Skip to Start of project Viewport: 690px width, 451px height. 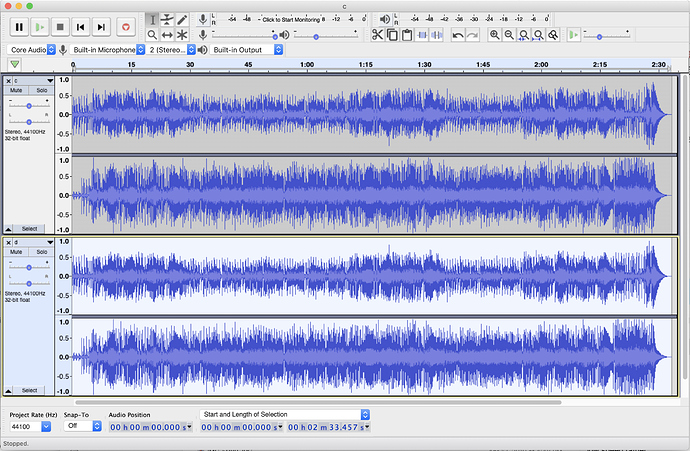pos(81,27)
